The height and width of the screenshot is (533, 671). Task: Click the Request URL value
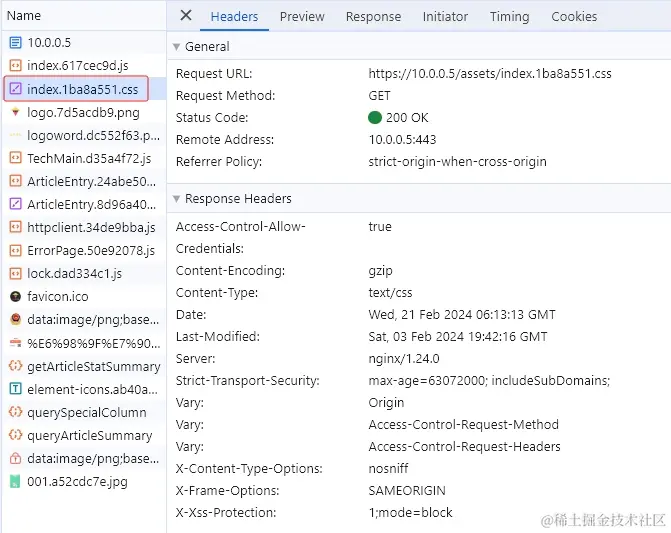point(490,74)
